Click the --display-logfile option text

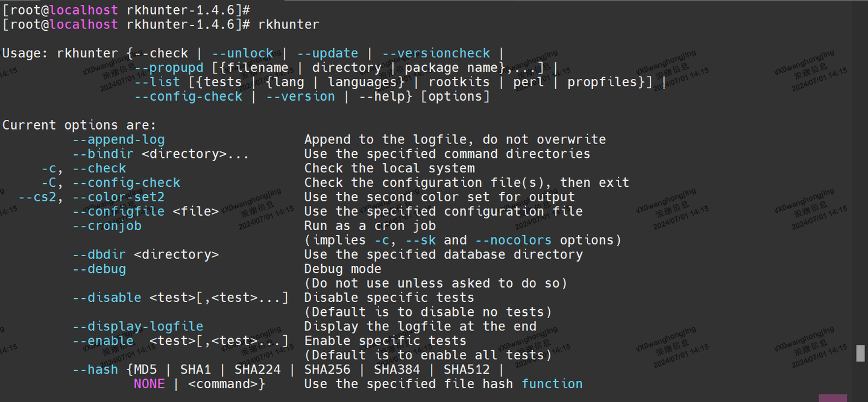click(137, 326)
